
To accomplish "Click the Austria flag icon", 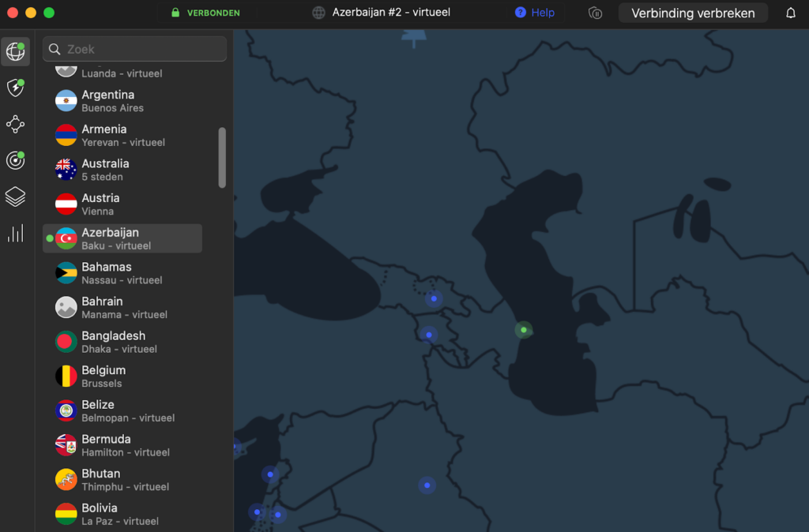I will (x=66, y=204).
